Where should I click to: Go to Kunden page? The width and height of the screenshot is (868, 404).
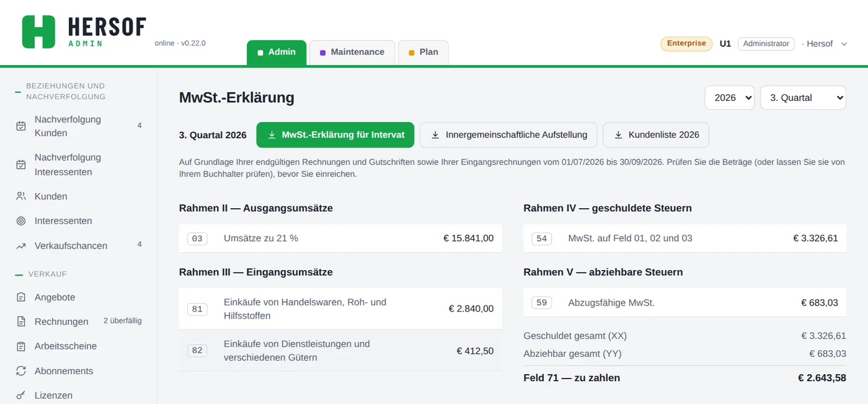[x=79, y=196]
